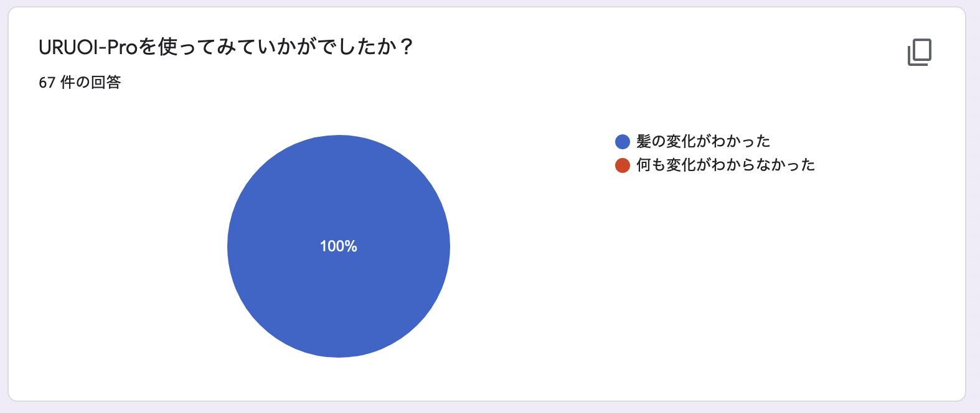Click the question title URUOI-Proを使ってみていかがでしたか？

tap(225, 47)
